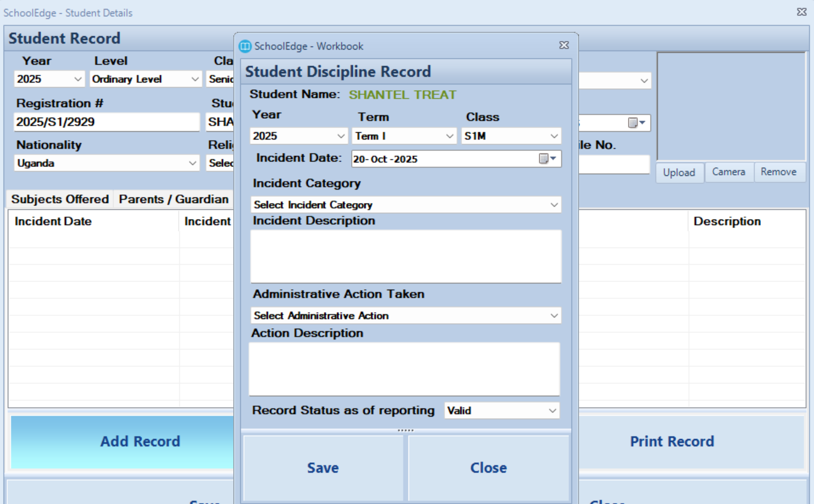Click the Upload photo button
814x504 pixels.
click(x=679, y=172)
